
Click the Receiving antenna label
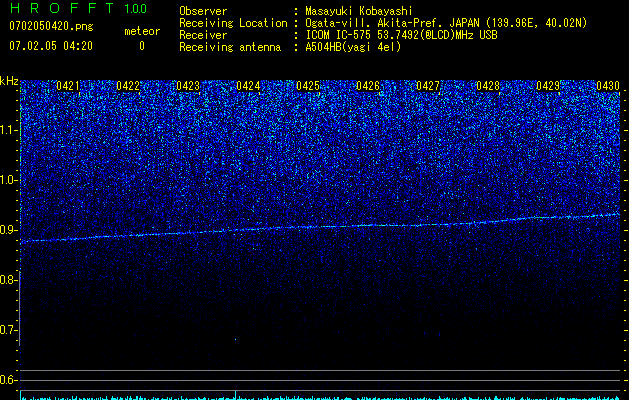pyautogui.click(x=230, y=47)
